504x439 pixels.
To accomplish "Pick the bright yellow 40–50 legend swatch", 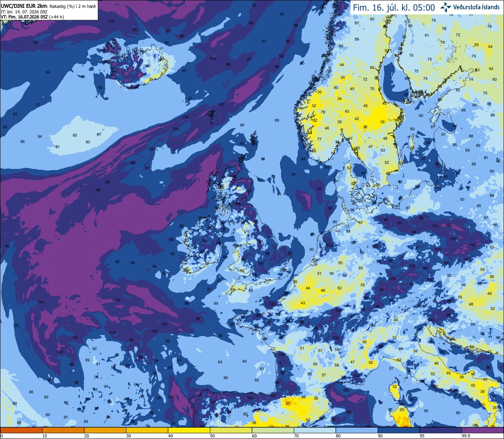I will click(x=189, y=430).
